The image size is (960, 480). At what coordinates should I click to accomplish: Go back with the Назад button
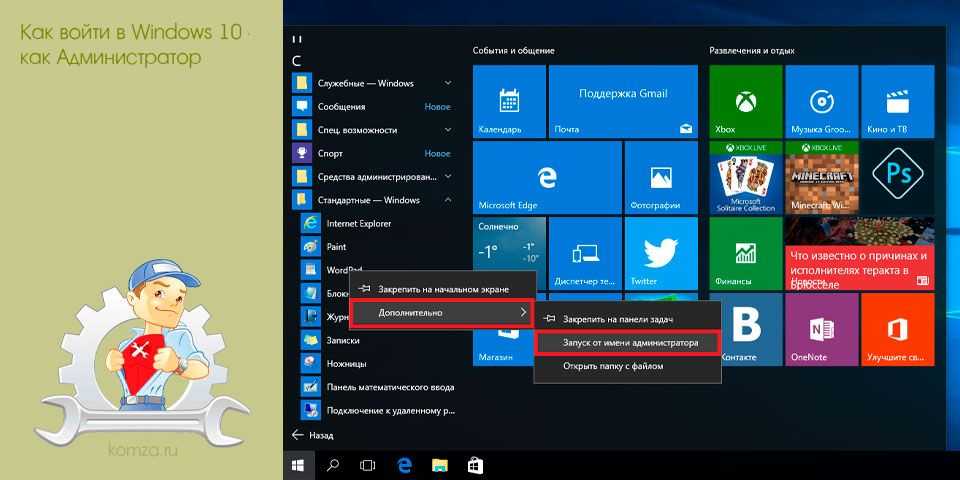(x=313, y=435)
